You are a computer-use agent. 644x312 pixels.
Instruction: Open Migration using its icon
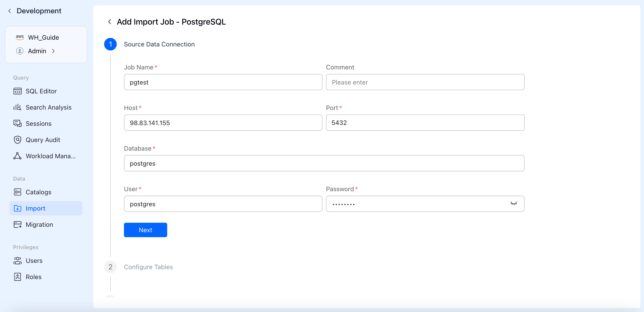click(x=17, y=225)
